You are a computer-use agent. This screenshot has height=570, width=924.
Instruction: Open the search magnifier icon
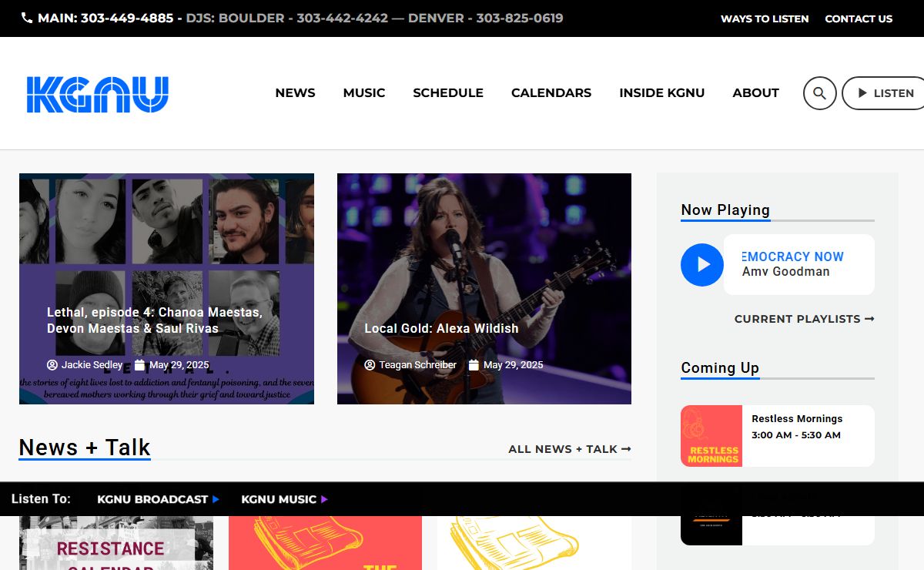820,93
